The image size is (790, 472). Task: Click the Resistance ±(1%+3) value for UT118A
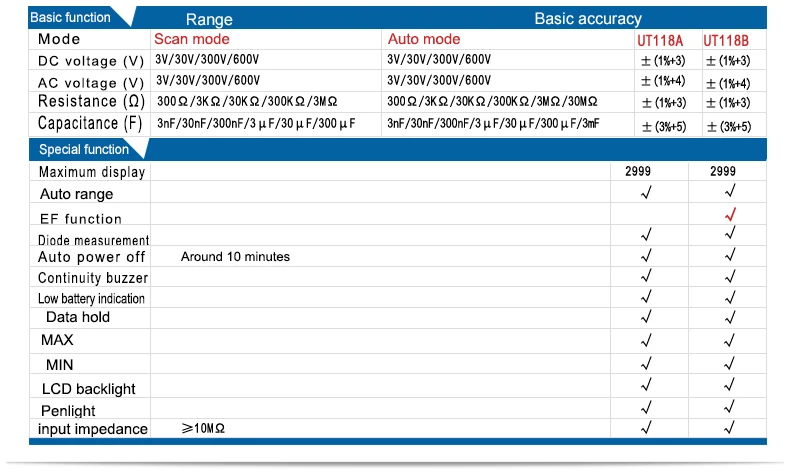[664, 103]
